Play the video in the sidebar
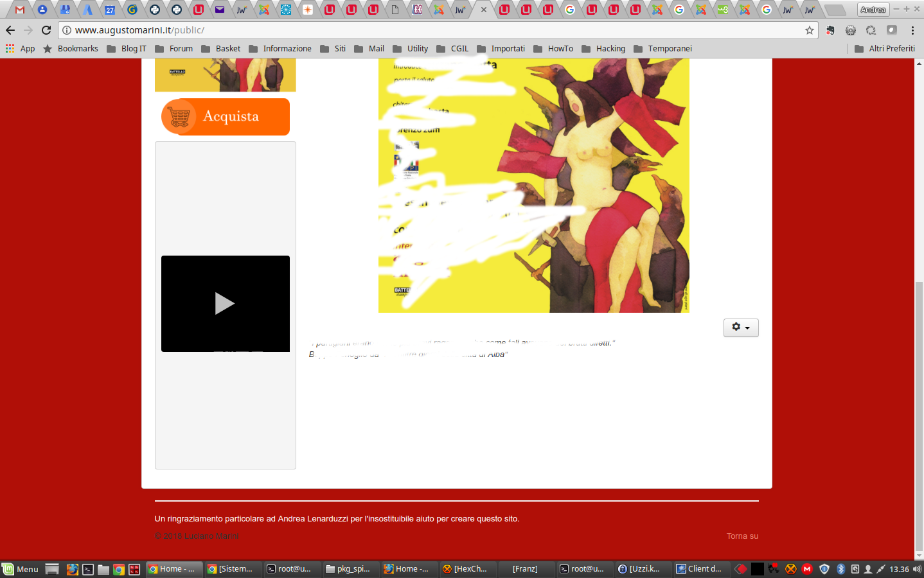This screenshot has height=578, width=924. point(226,304)
